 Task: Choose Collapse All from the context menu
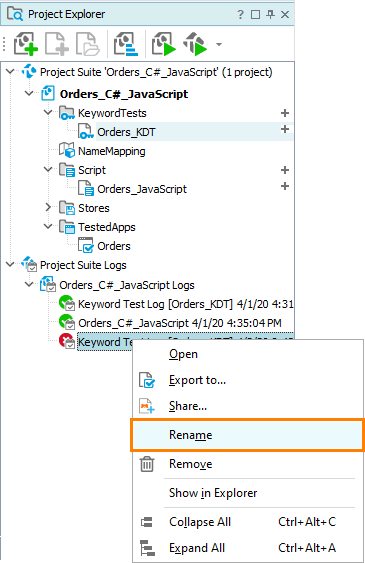coord(200,522)
